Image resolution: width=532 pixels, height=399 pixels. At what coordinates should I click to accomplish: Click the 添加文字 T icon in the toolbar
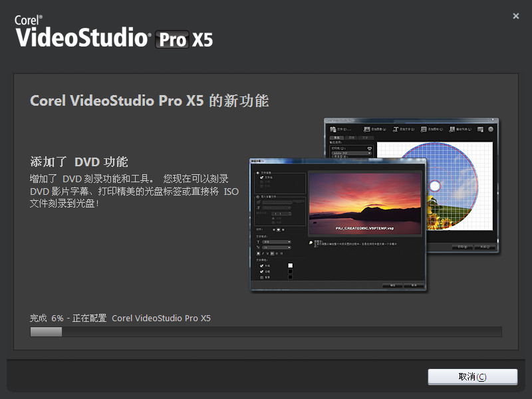point(396,129)
